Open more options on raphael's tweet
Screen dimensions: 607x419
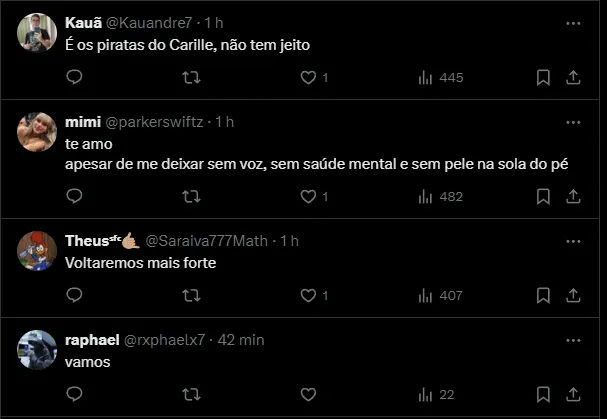573,340
